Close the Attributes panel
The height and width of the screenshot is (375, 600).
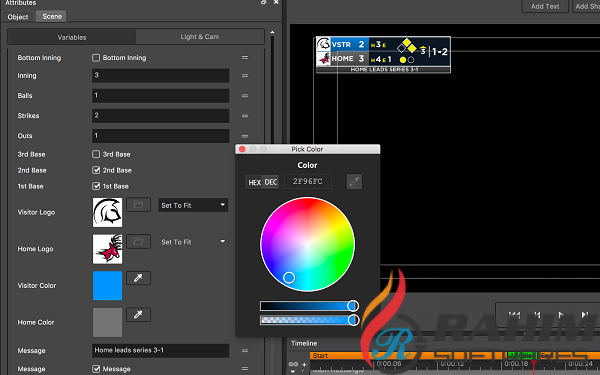[276, 2]
